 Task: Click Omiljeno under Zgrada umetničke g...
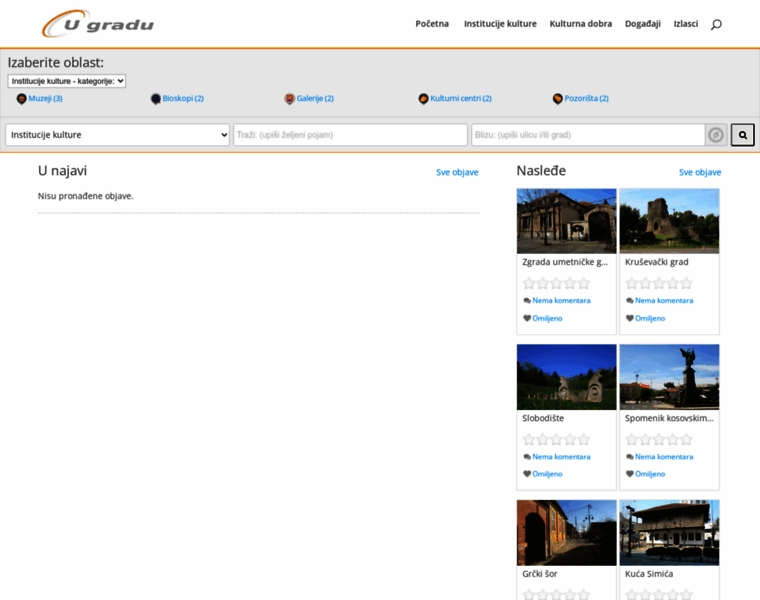coord(547,318)
